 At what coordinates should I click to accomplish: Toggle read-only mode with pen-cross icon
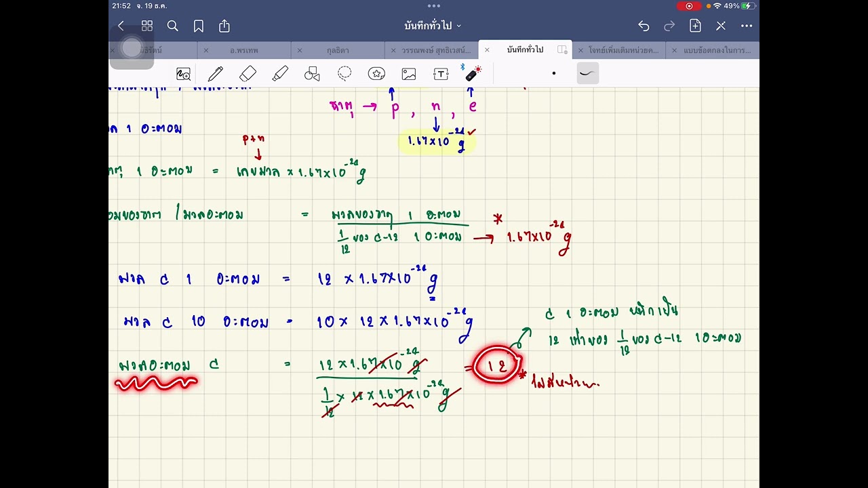click(721, 26)
